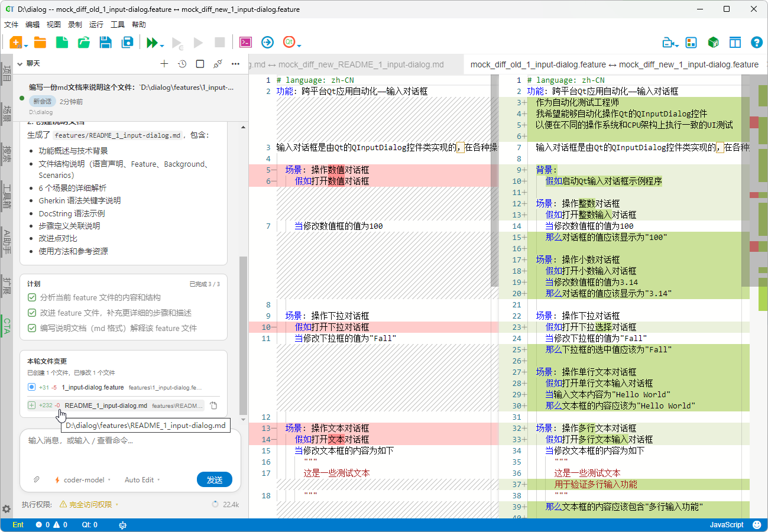The height and width of the screenshot is (532, 768).
Task: Click the terminal console toolbar icon
Action: coord(245,42)
